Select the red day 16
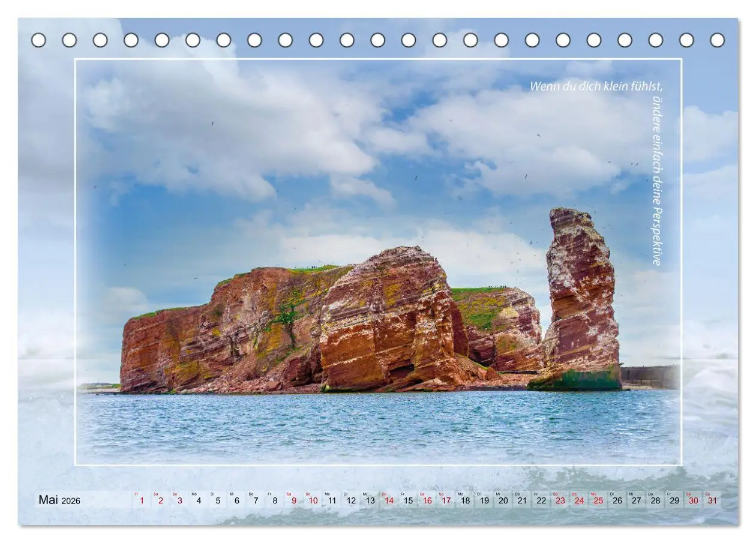The image size is (756, 543). click(427, 500)
